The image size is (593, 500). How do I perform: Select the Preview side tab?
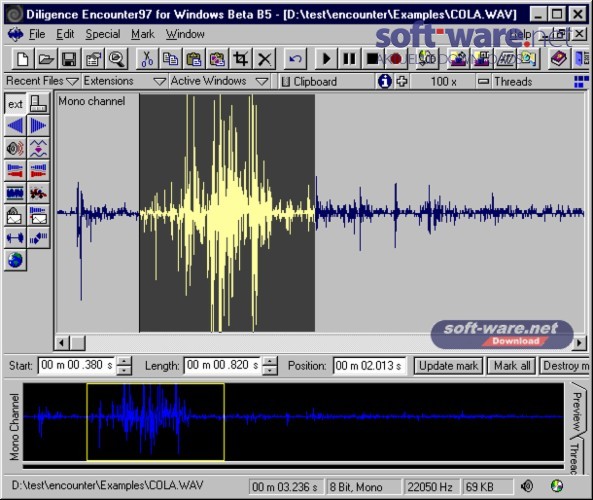(x=577, y=410)
